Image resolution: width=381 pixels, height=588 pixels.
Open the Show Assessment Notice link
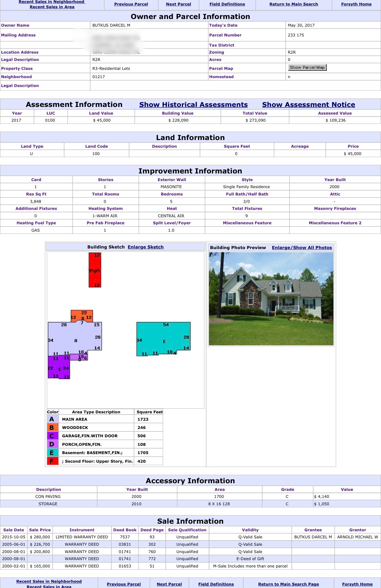pyautogui.click(x=308, y=105)
